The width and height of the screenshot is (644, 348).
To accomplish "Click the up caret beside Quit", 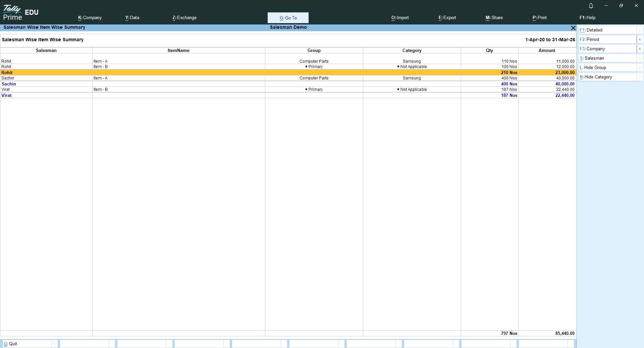I will point(54,344).
